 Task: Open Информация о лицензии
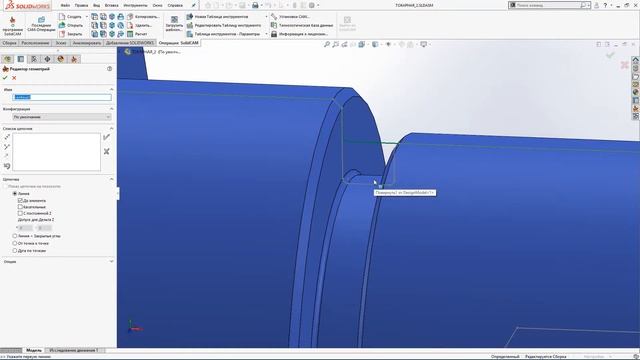point(299,34)
